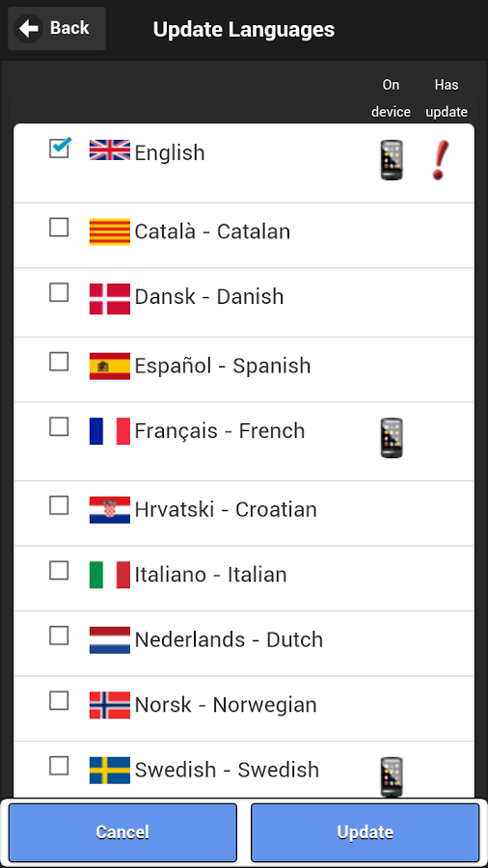Click the Dutch flag icon
Viewport: 488px width, 868px height.
tap(110, 640)
